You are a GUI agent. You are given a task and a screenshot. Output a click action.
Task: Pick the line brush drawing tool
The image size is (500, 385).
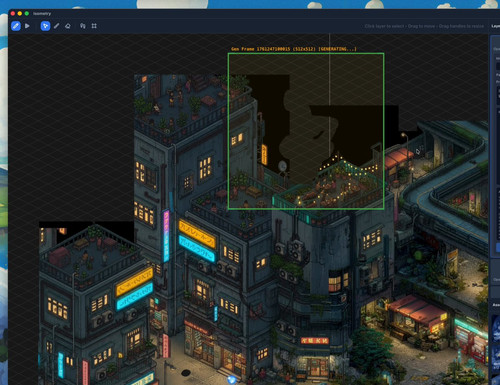pos(57,26)
